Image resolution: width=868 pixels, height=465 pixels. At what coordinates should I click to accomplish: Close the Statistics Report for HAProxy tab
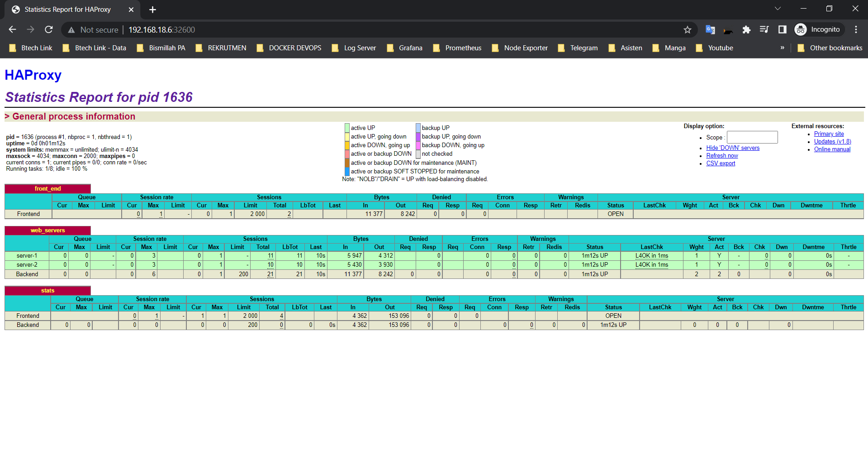tap(131, 10)
